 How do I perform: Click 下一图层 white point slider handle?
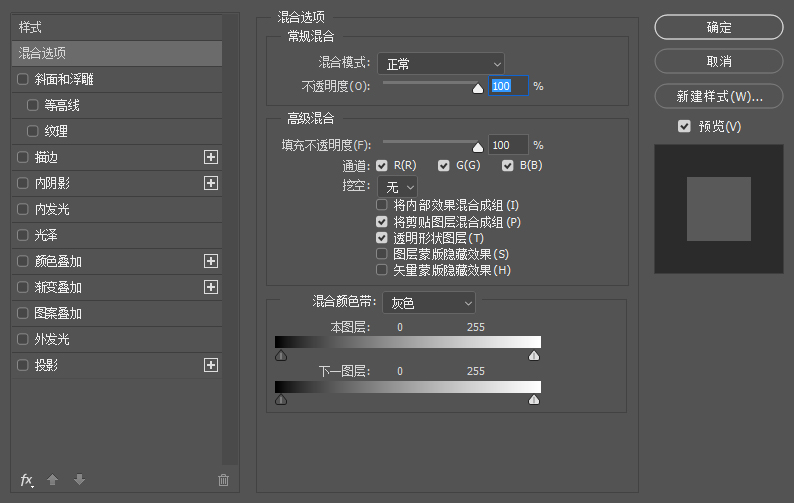click(x=534, y=400)
